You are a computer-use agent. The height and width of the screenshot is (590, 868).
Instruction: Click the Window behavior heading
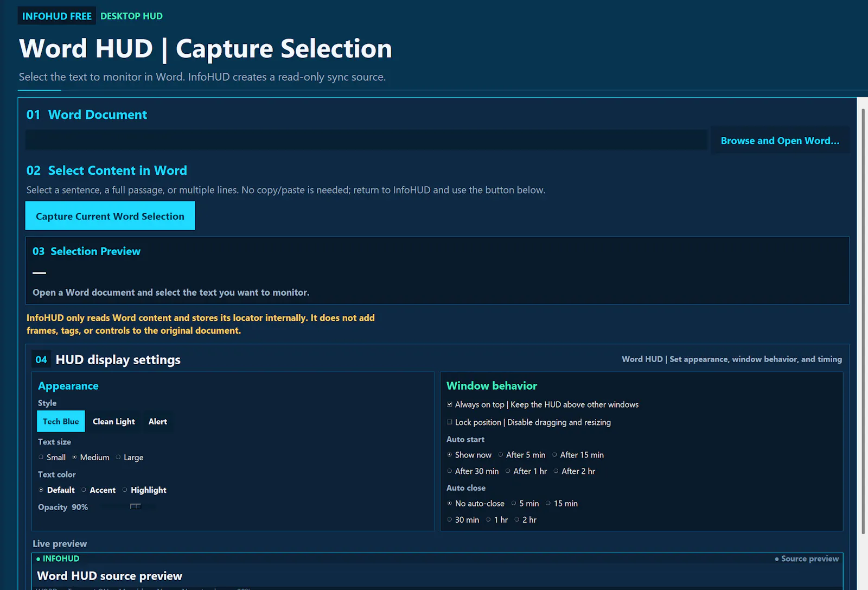click(x=492, y=386)
